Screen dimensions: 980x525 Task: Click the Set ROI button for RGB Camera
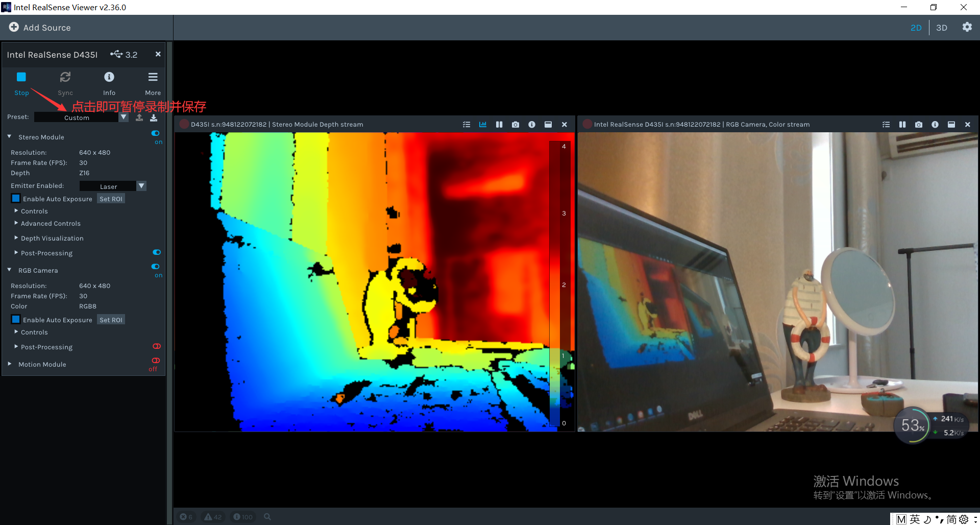pos(110,319)
